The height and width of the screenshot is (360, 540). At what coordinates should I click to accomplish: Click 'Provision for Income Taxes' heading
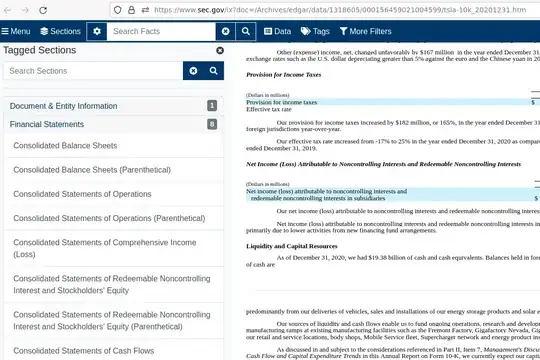[x=283, y=74]
